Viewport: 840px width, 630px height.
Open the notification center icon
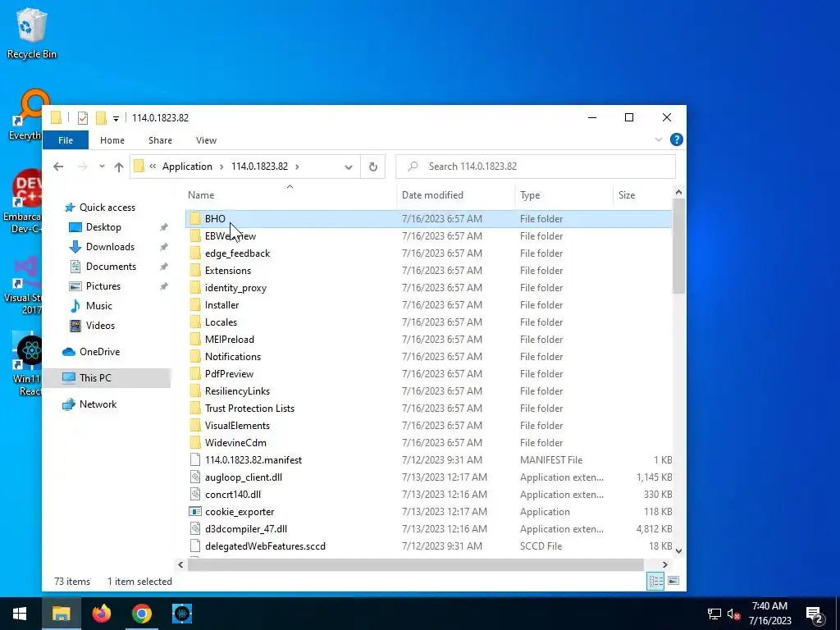tap(815, 615)
